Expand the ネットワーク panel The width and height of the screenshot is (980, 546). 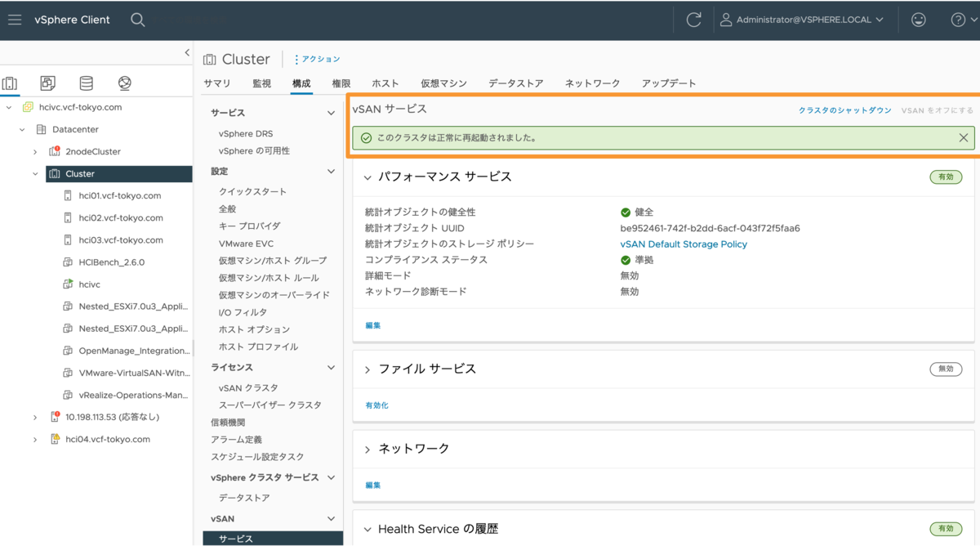point(367,450)
